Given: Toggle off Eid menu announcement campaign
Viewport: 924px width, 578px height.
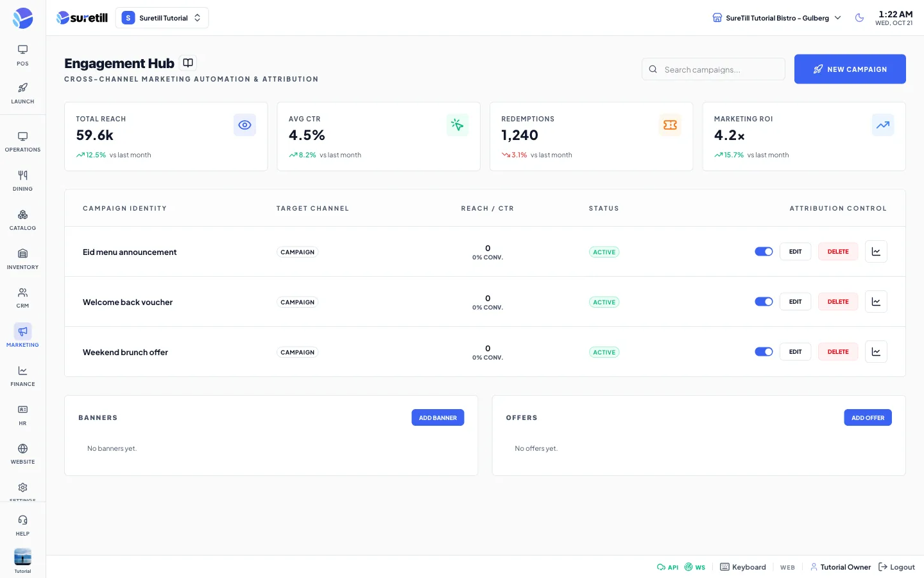Looking at the screenshot, I should tap(764, 252).
